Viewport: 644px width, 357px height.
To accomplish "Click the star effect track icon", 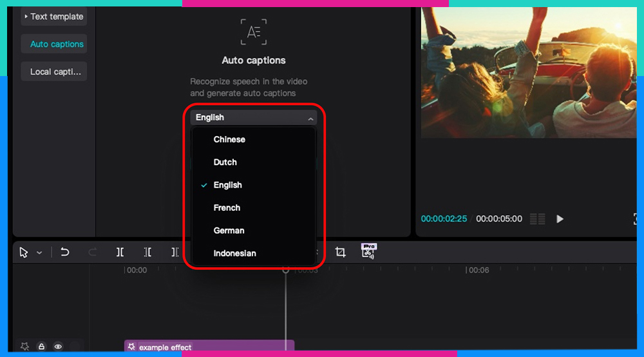I will click(x=25, y=347).
